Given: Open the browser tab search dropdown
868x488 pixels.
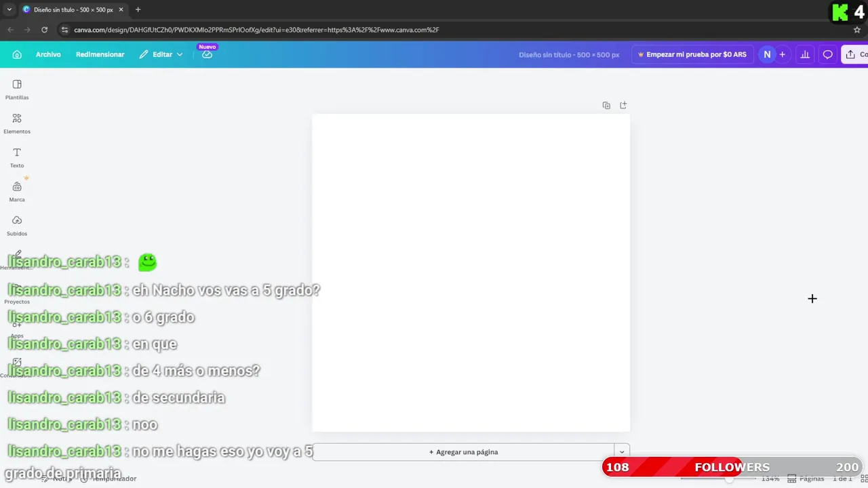Looking at the screenshot, I should click(x=9, y=9).
